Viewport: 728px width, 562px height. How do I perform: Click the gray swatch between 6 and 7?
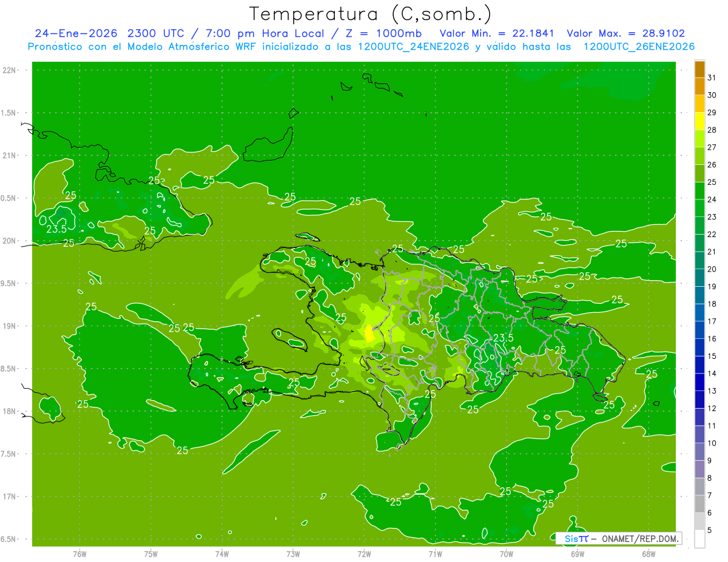tap(699, 503)
